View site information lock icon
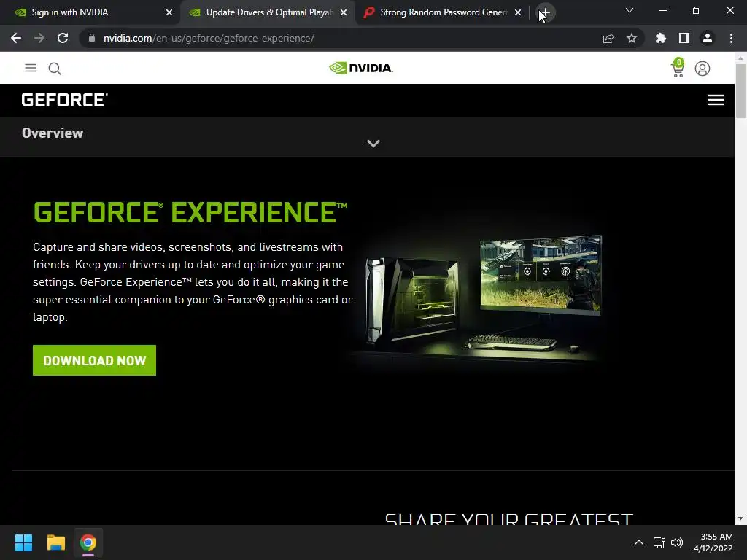Viewport: 747px width, 560px height. [92, 38]
